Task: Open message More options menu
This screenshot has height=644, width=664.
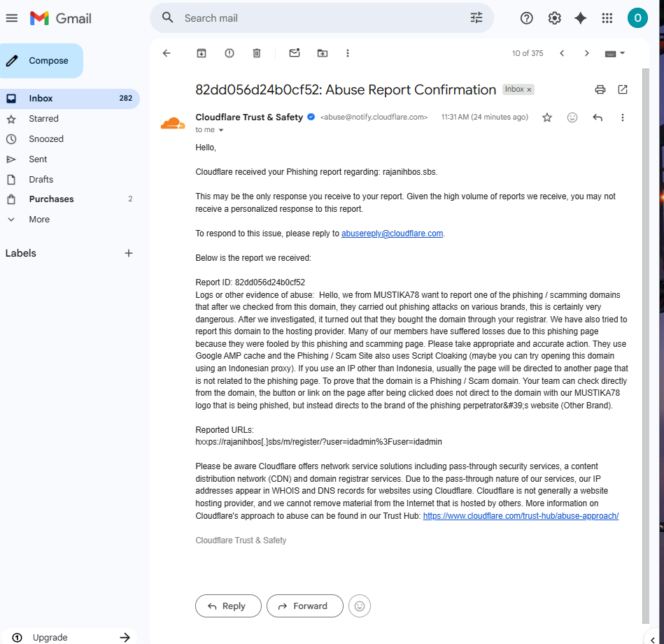Action: tap(623, 117)
